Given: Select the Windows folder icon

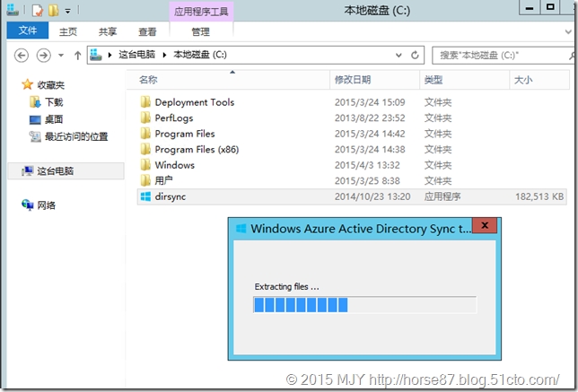Looking at the screenshot, I should pyautogui.click(x=145, y=165).
